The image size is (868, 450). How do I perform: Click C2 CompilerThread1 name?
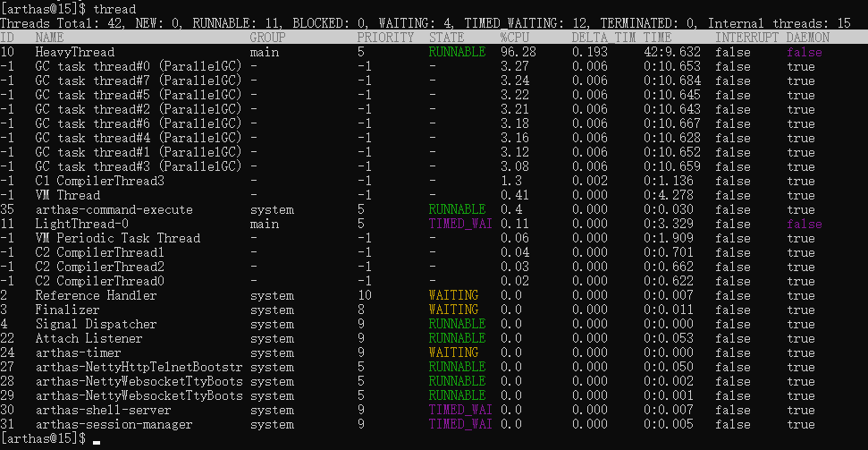click(x=99, y=252)
